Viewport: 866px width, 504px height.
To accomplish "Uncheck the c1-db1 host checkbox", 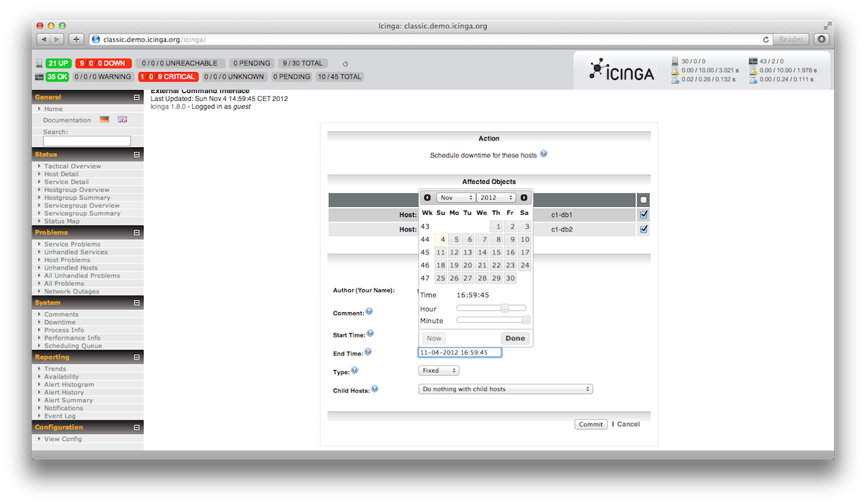I will tap(644, 215).
